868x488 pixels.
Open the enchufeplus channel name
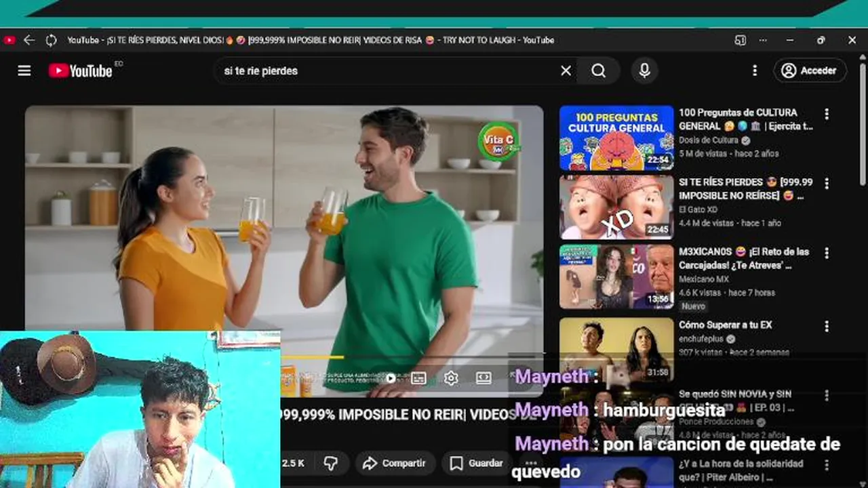(702, 339)
